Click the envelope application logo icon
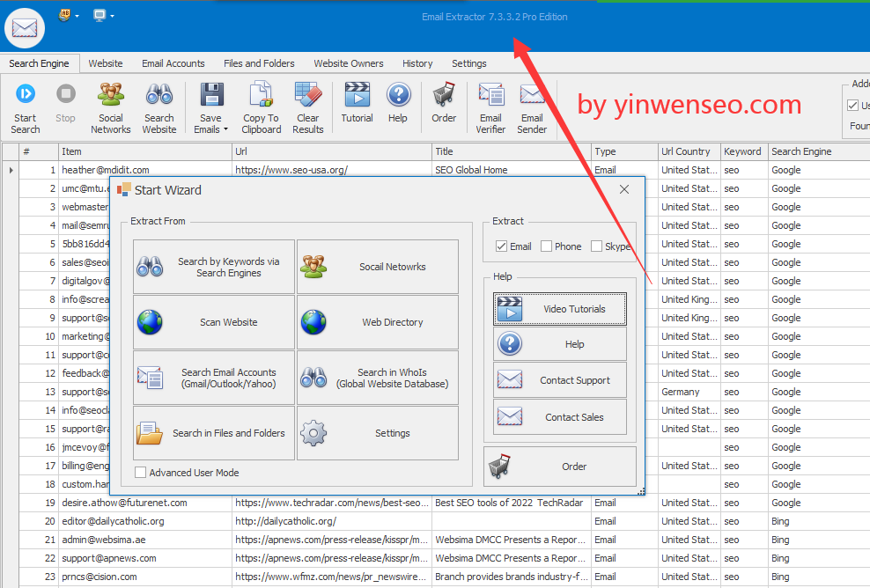The height and width of the screenshot is (588, 870). 25,28
